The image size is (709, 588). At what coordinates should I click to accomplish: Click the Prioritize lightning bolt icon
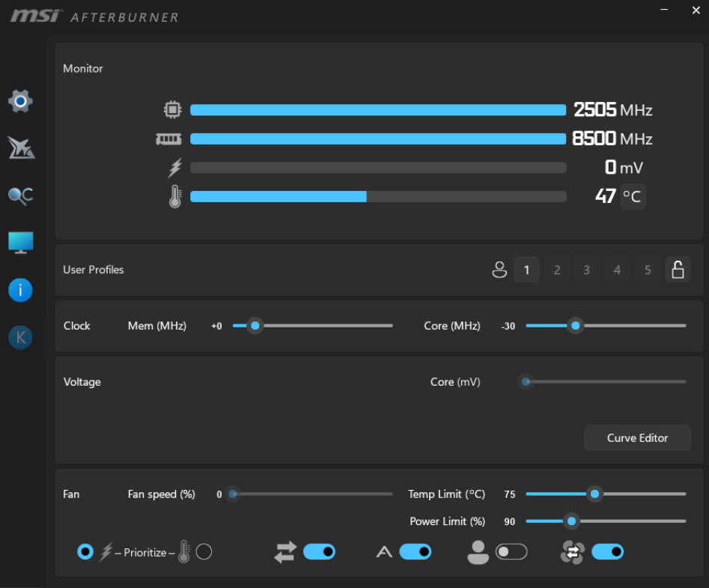tap(106, 552)
